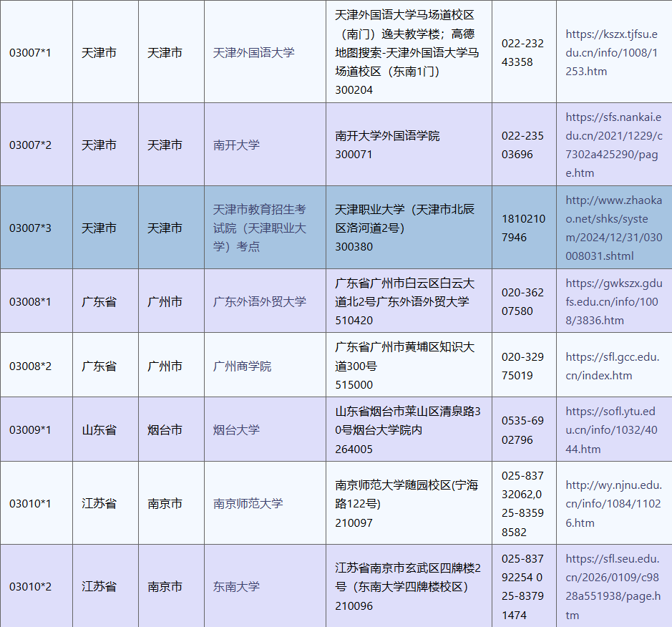Click the code cell 03007*3
Image resolution: width=672 pixels, height=627 pixels.
(x=30, y=228)
